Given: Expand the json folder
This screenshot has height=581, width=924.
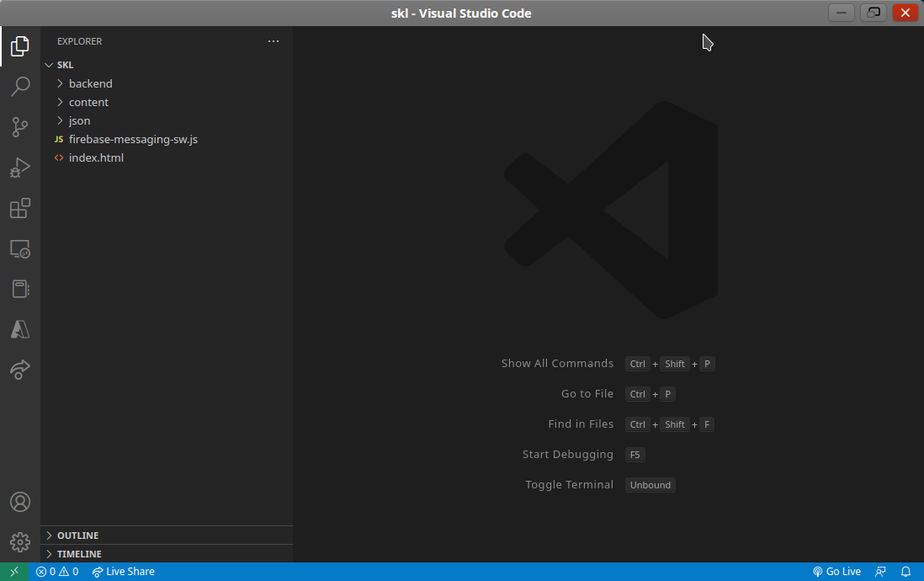Looking at the screenshot, I should [167, 121].
